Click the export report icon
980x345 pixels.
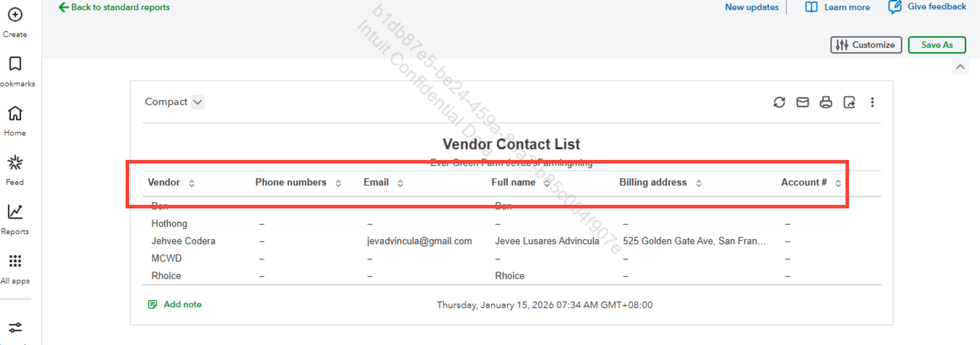[x=849, y=102]
